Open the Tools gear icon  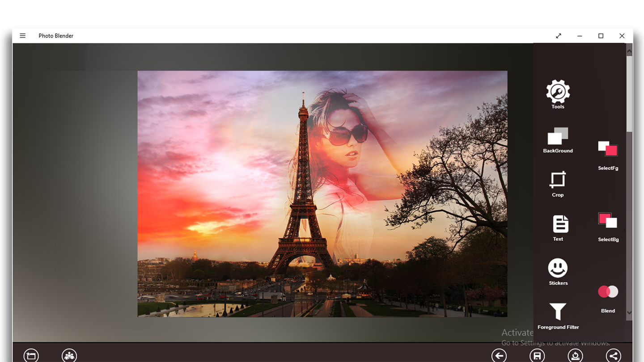pos(558,92)
